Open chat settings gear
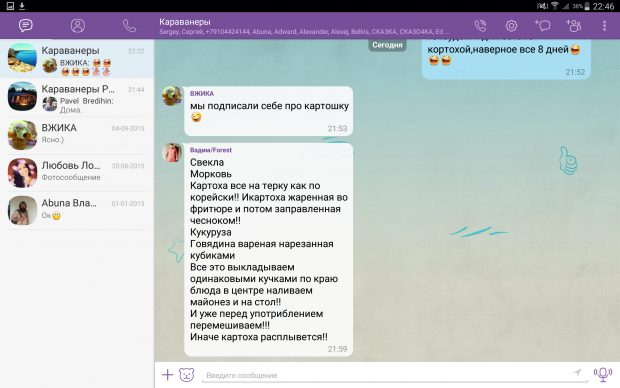Image resolution: width=620 pixels, height=388 pixels. [511, 26]
